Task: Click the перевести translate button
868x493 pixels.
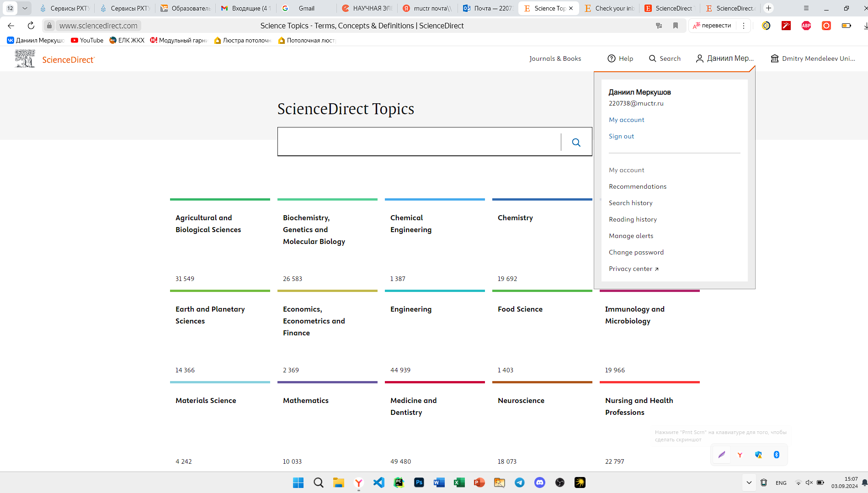Action: [x=712, y=26]
